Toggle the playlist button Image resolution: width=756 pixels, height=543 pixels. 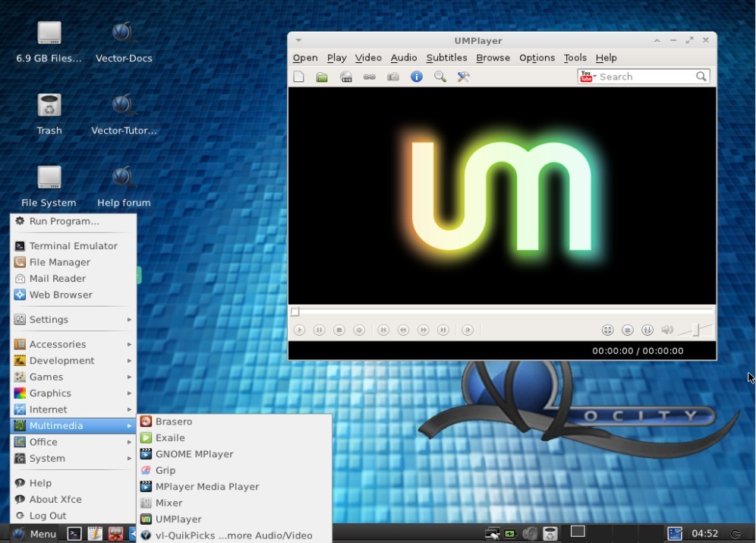coord(627,330)
